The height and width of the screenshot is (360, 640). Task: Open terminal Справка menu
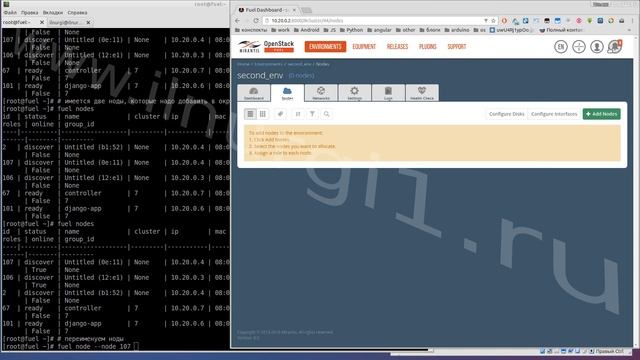[78, 13]
